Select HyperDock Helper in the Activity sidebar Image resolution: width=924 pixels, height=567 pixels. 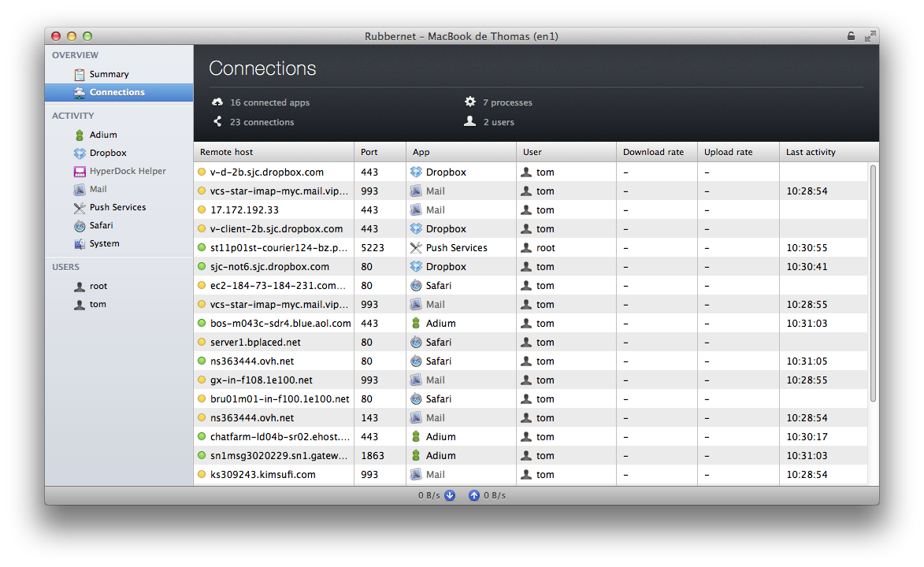[x=128, y=172]
